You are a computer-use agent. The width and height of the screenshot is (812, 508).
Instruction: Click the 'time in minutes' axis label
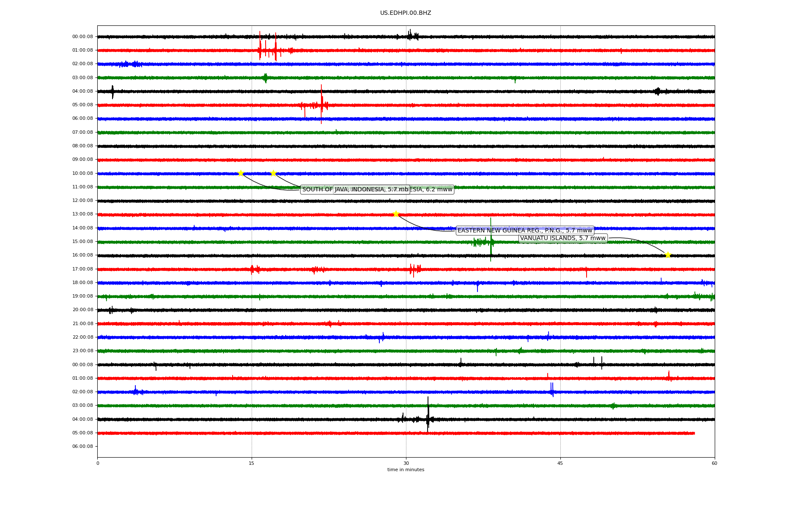click(406, 469)
